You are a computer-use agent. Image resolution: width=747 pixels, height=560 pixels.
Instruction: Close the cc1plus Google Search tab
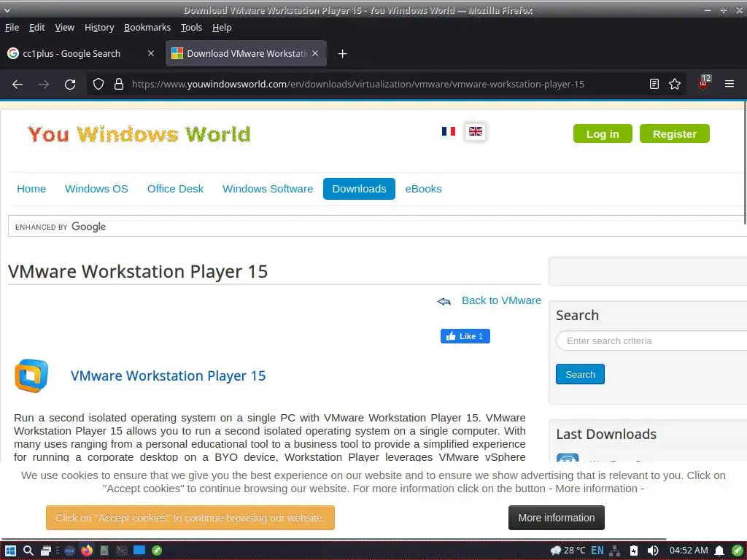[151, 53]
